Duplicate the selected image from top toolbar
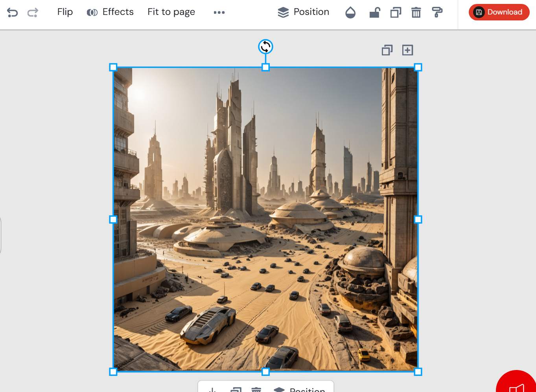This screenshot has height=392, width=536. pos(396,13)
